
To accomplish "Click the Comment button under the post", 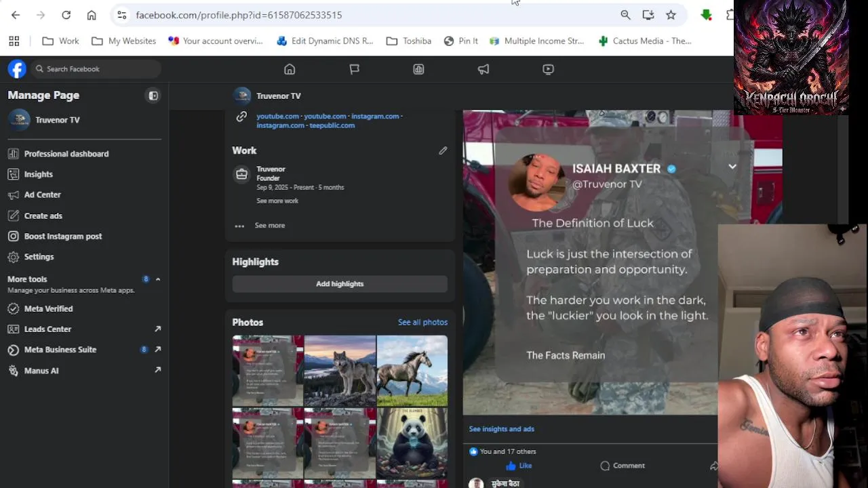I will [x=623, y=466].
